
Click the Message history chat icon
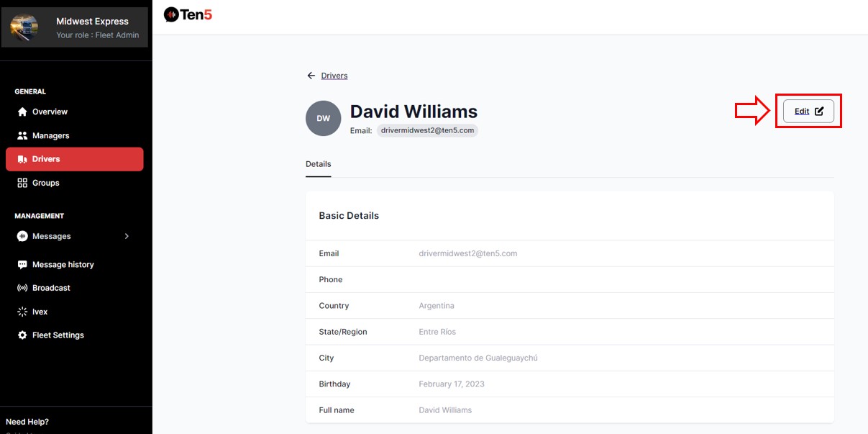tap(22, 264)
